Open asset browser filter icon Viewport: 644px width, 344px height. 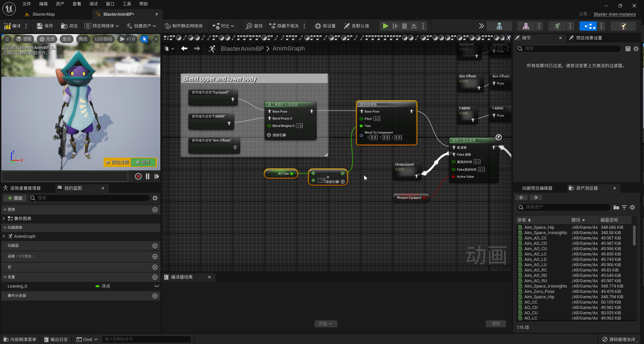coord(624,207)
